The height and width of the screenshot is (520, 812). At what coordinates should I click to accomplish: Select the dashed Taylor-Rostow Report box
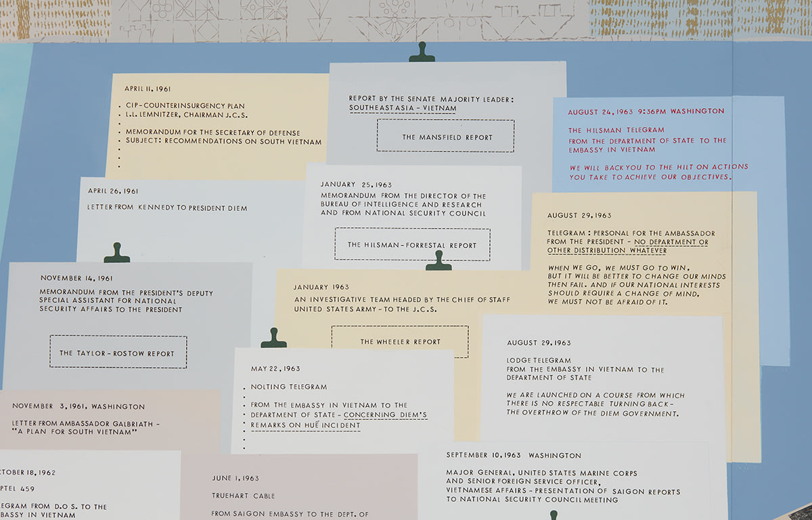click(x=118, y=352)
